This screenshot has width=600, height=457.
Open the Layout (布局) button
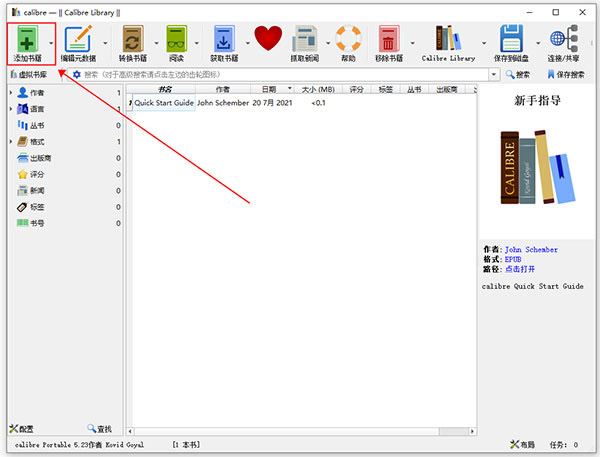tap(522, 444)
